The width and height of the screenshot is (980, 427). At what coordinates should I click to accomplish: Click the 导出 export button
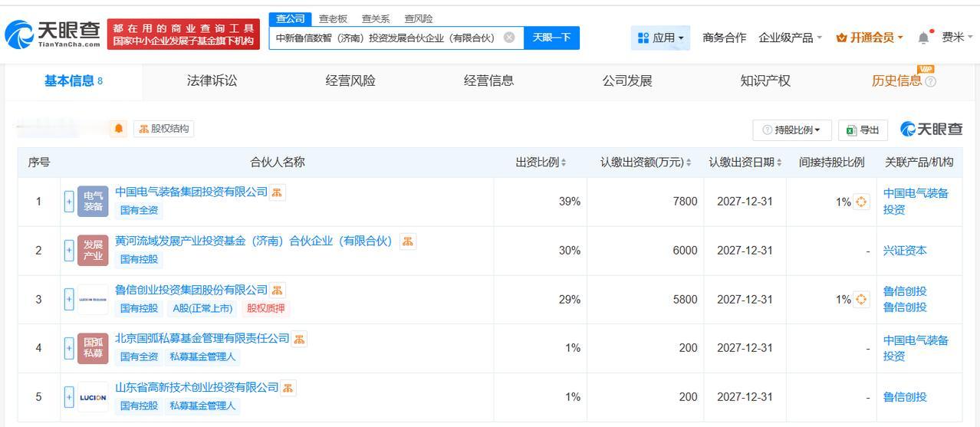pos(863,130)
